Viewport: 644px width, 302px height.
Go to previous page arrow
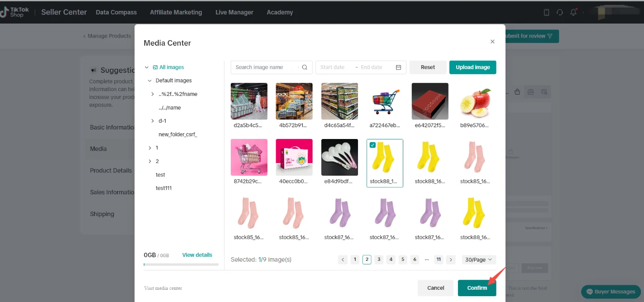click(x=343, y=259)
